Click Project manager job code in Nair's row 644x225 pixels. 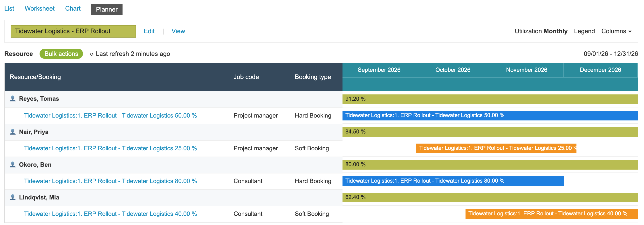coord(255,148)
